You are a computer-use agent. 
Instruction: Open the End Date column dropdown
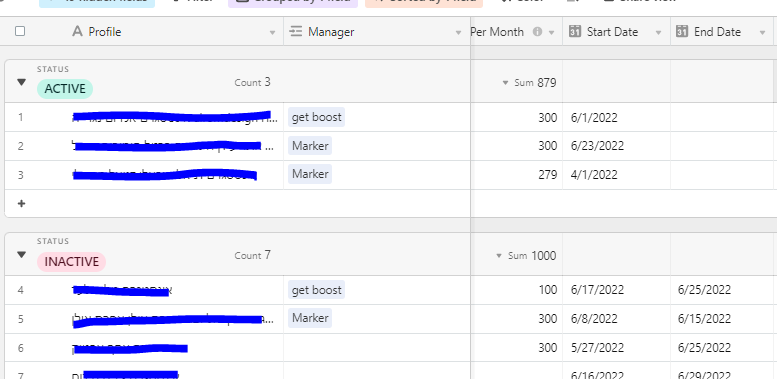pyautogui.click(x=763, y=33)
